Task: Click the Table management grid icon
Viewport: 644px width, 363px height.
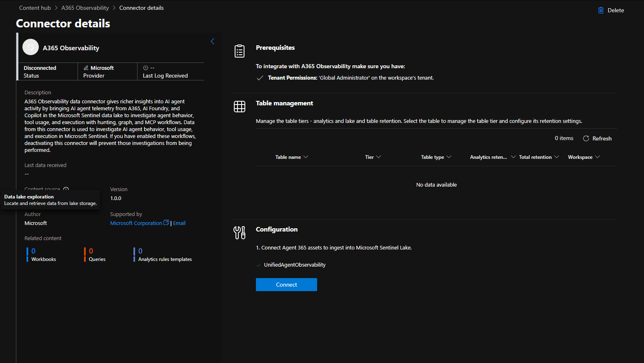Action: (x=240, y=107)
